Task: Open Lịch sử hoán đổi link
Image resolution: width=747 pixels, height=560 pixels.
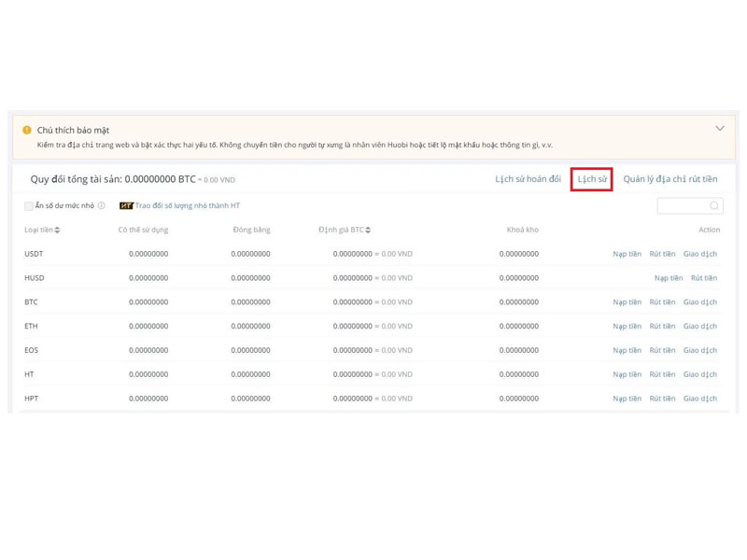Action: [x=528, y=179]
